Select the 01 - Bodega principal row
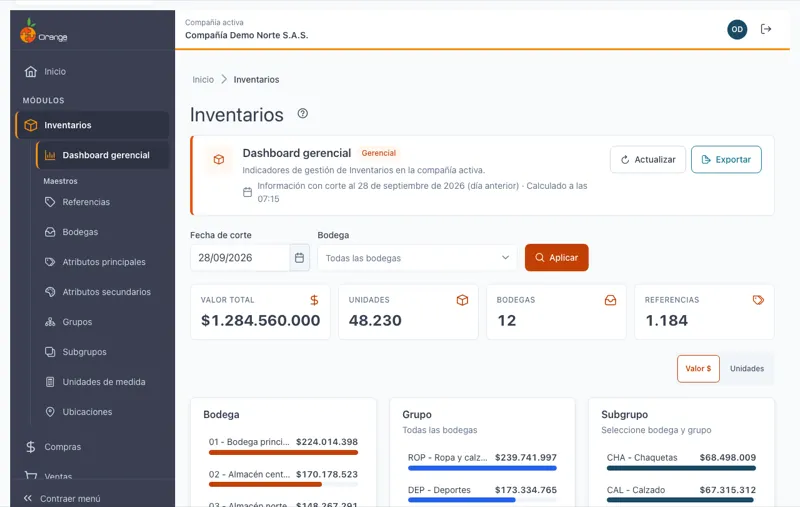The image size is (800, 507). [283, 446]
